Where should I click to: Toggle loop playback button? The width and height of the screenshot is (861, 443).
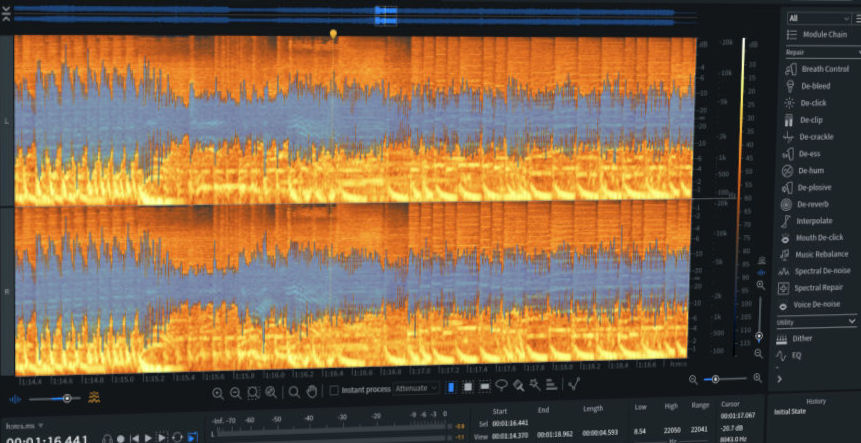177,438
